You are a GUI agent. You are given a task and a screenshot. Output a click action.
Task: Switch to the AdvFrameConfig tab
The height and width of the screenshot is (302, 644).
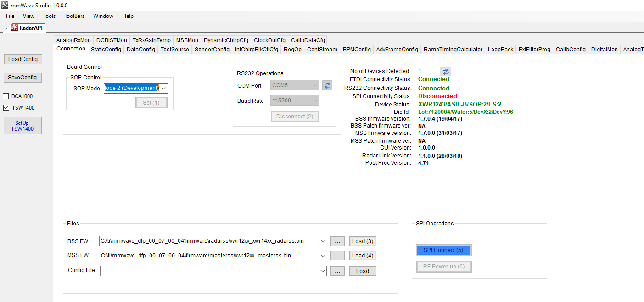(x=397, y=49)
